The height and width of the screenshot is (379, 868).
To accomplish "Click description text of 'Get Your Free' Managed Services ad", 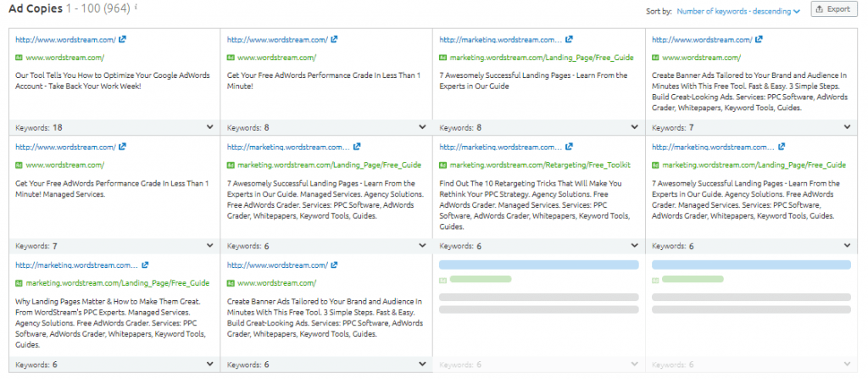I will coord(113,189).
